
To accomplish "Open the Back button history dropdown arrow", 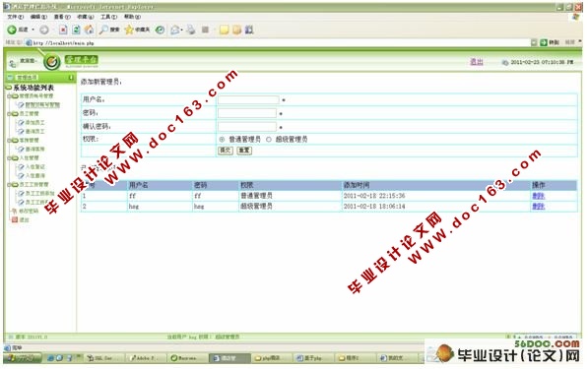I will (x=33, y=30).
